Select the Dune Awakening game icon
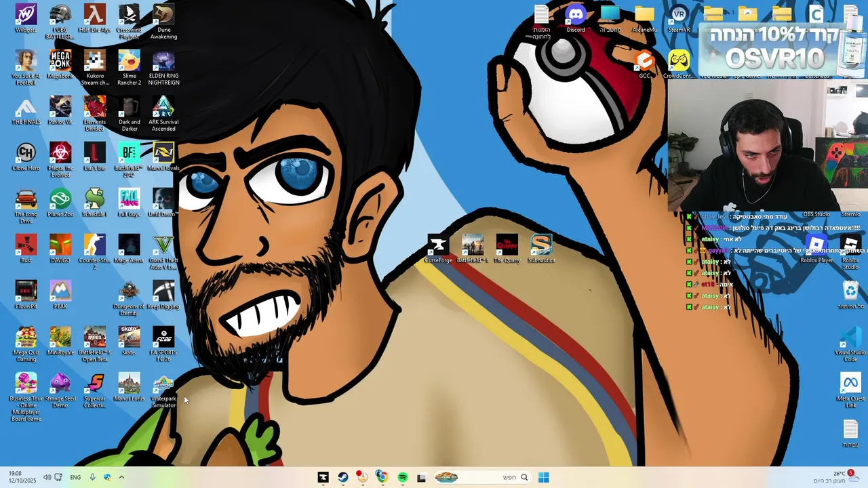868x488 pixels. 163,21
